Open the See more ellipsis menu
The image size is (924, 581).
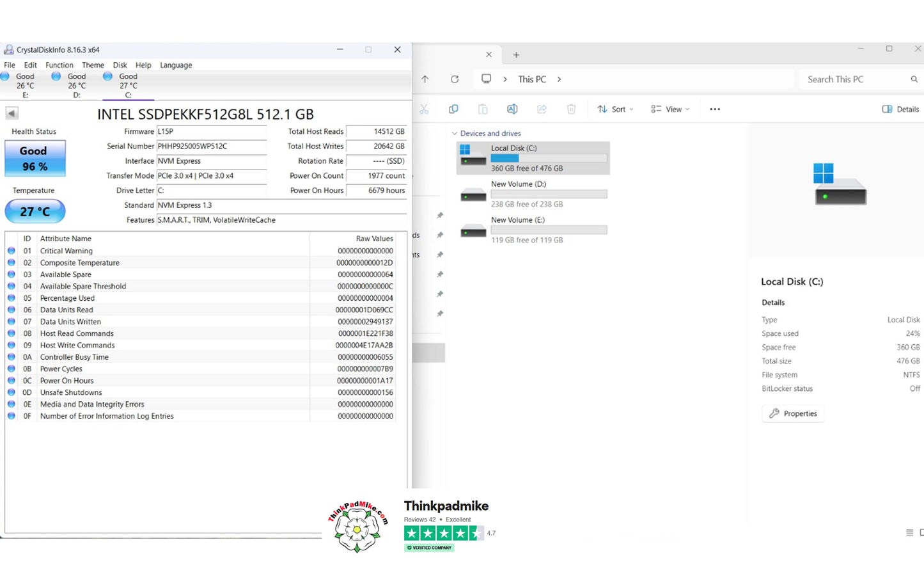[715, 109]
